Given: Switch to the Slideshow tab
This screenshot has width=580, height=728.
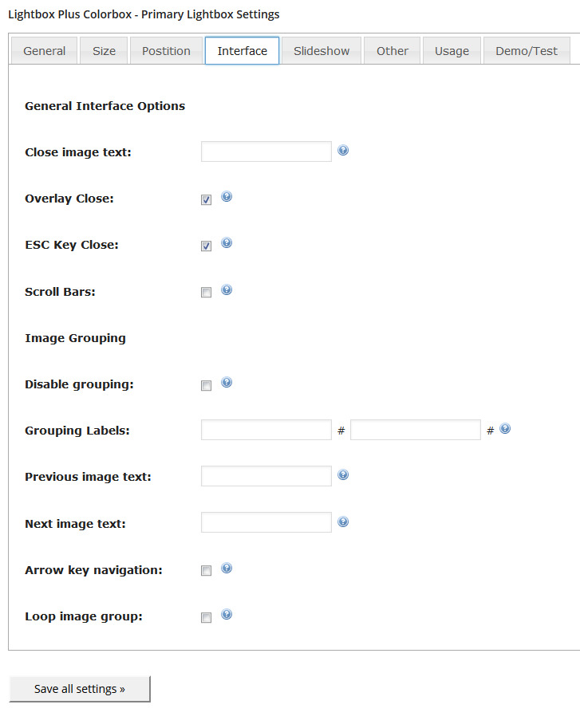Looking at the screenshot, I should coord(322,50).
